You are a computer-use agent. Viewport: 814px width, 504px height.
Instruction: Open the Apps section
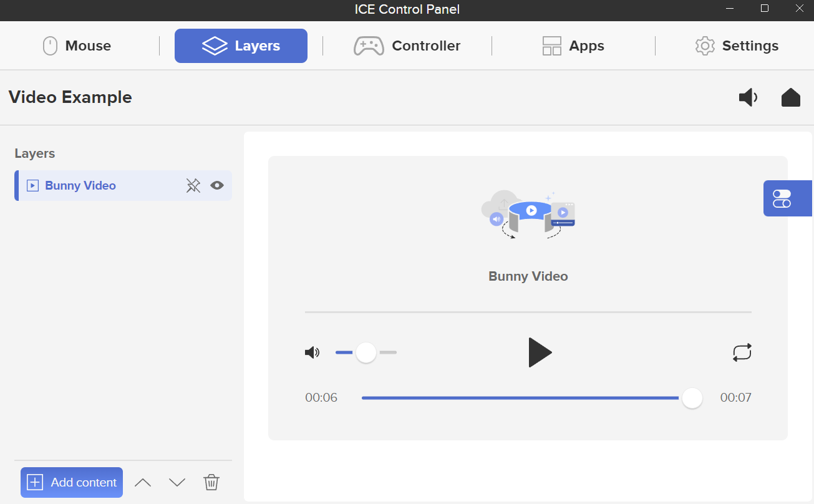tap(572, 45)
